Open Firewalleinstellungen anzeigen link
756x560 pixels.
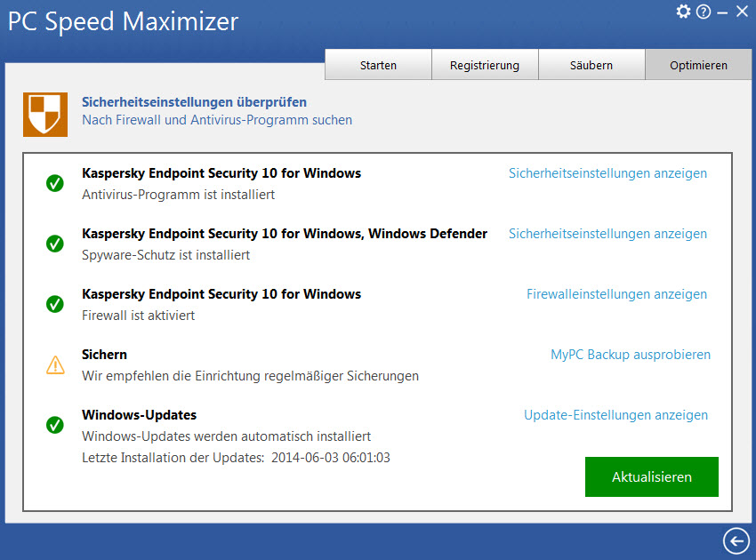coord(616,294)
